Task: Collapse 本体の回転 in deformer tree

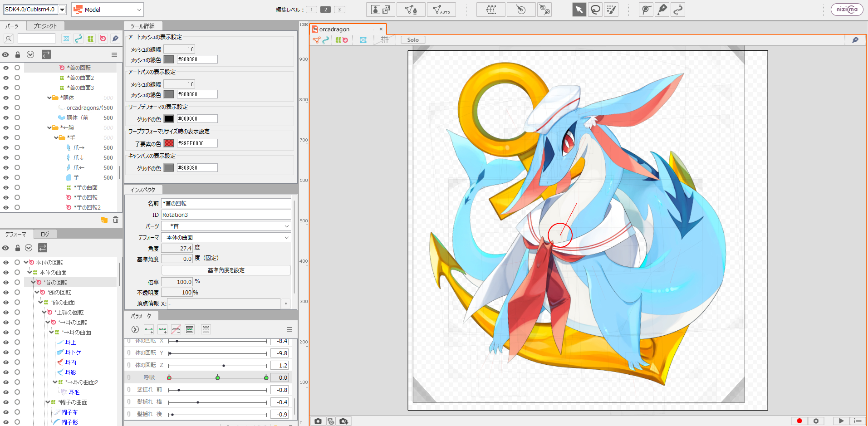Action: [x=26, y=262]
